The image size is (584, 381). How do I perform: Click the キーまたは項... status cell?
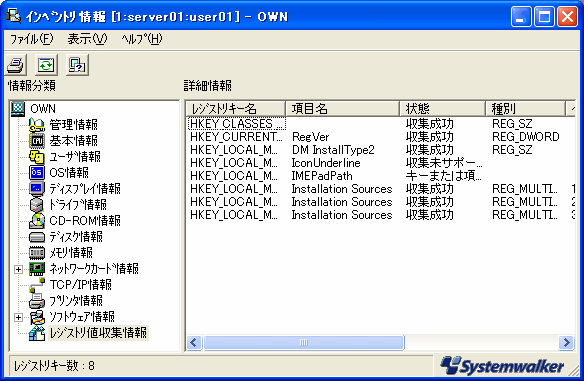444,176
